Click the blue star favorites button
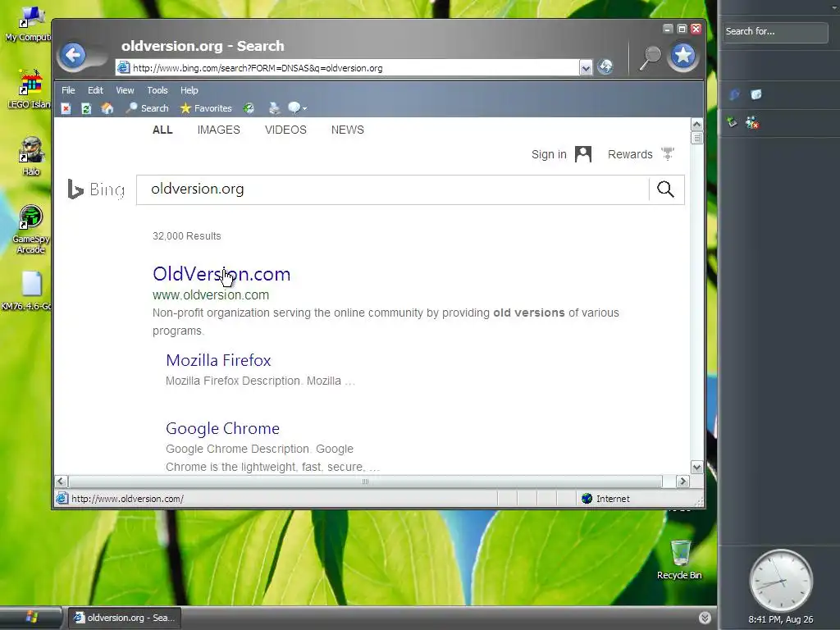840x630 pixels. (x=683, y=56)
